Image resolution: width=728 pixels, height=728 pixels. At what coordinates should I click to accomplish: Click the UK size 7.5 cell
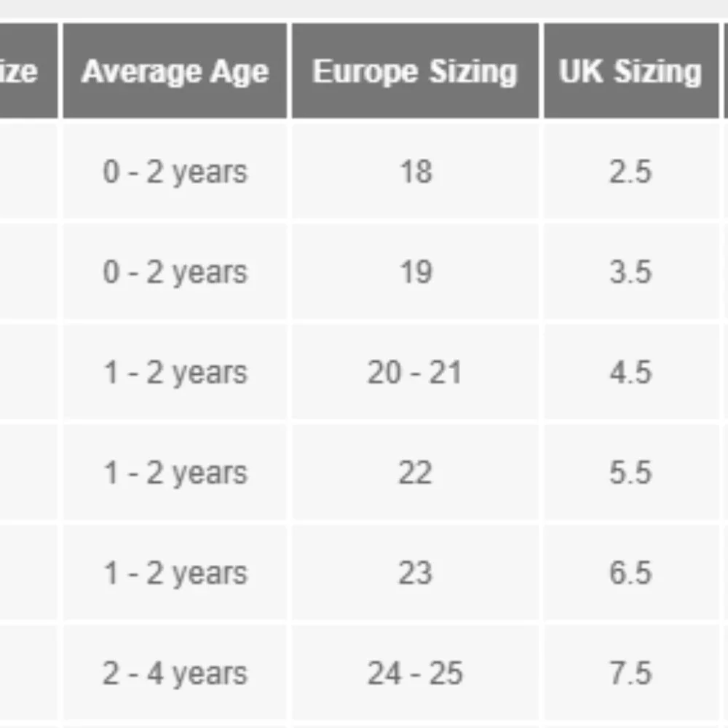click(x=630, y=673)
